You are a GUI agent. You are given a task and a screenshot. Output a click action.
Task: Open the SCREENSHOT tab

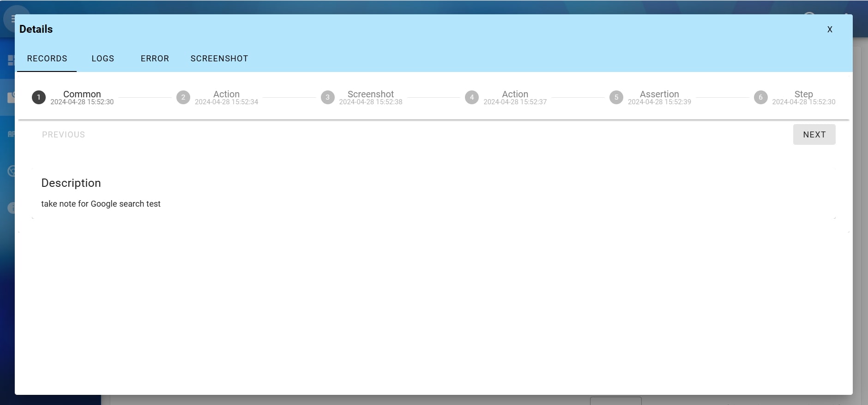tap(219, 59)
